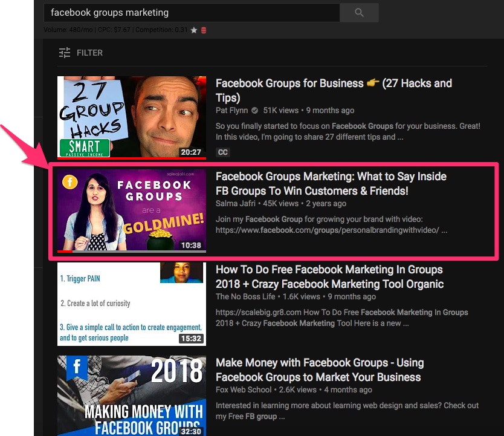Screen dimensions: 504x436
Task: Visit the Salma Jafri channel
Action: coord(236,204)
